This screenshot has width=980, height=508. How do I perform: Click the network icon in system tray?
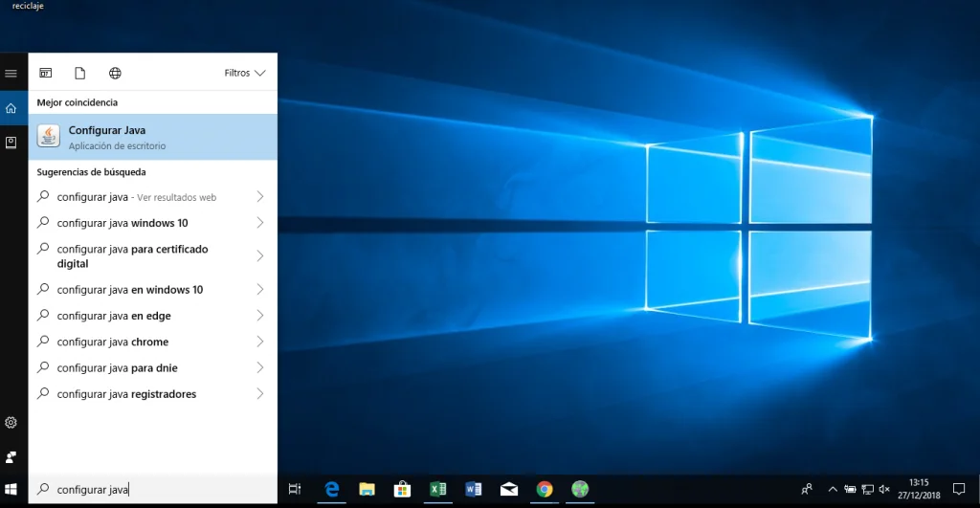867,489
